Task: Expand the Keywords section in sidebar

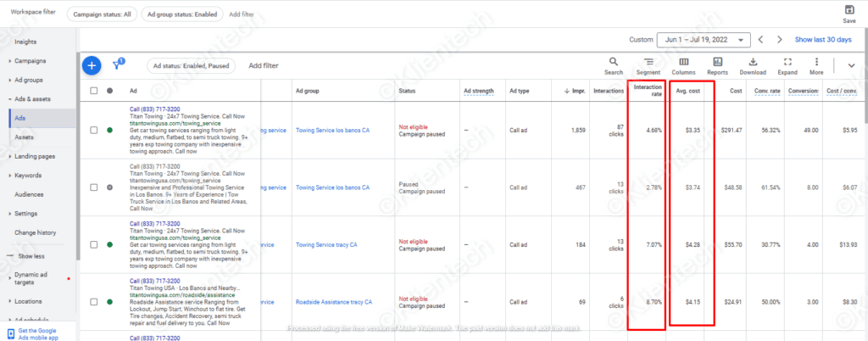Action: 30,176
